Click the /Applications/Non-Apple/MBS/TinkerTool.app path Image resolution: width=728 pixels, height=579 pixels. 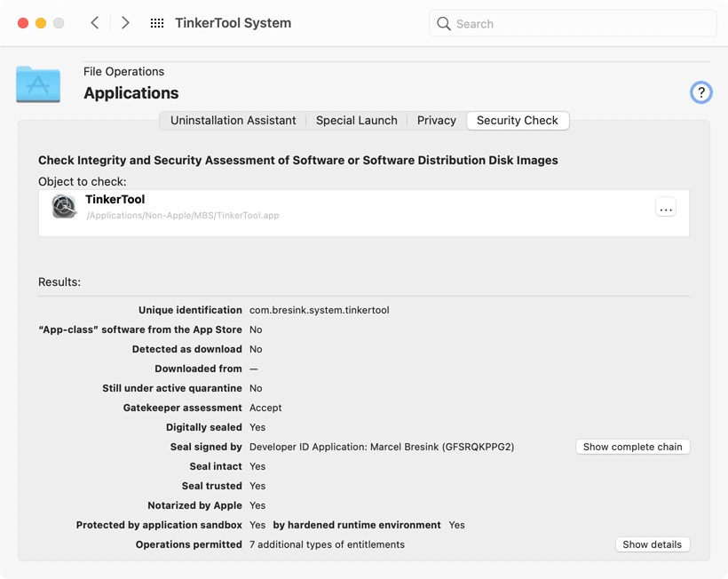(x=183, y=216)
